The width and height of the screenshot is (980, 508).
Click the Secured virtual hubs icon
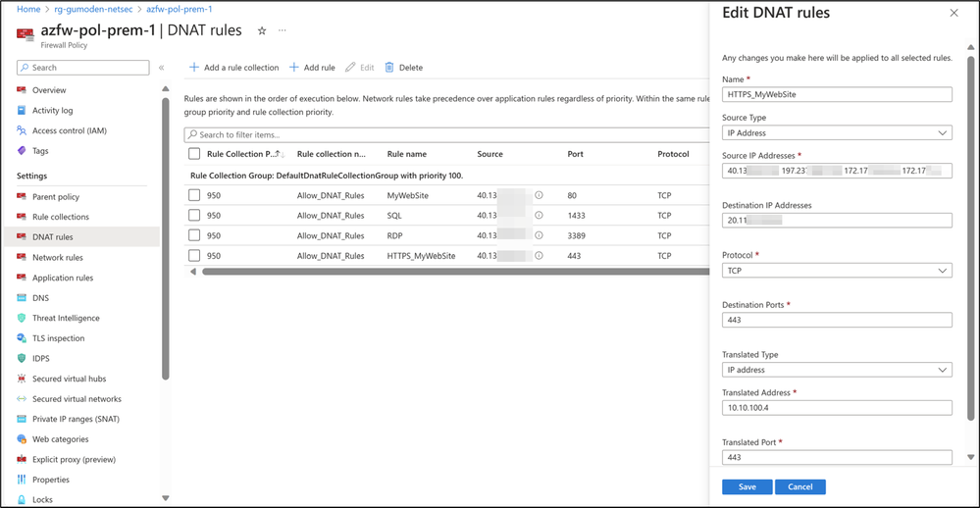point(22,379)
